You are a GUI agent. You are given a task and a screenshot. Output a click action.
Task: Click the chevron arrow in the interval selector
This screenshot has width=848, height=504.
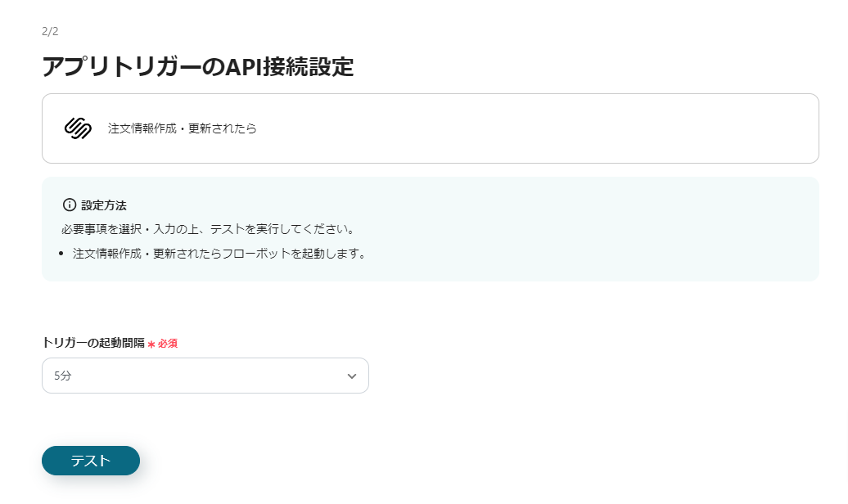pyautogui.click(x=352, y=376)
